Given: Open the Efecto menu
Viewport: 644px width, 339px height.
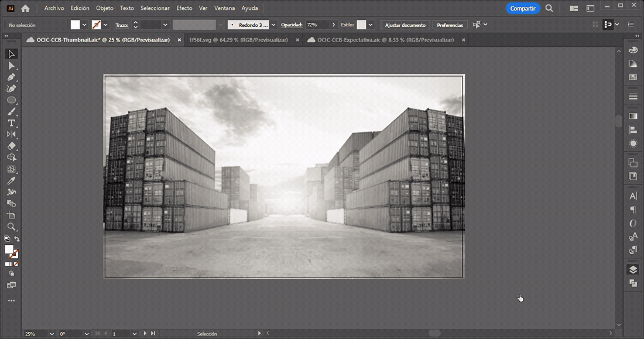Looking at the screenshot, I should (184, 8).
